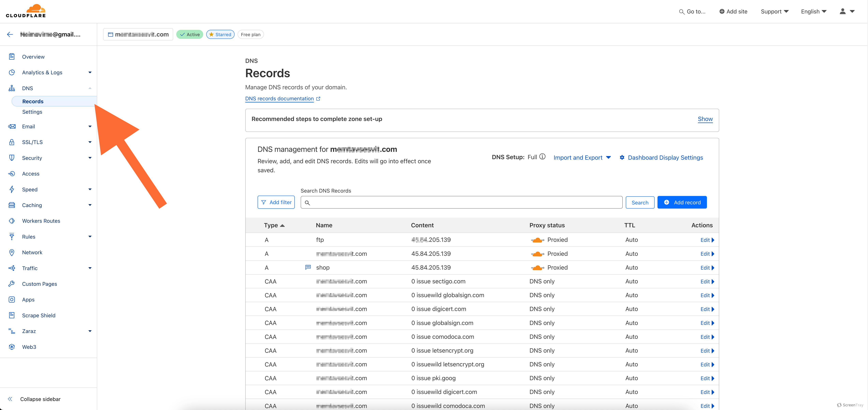
Task: Expand the SSL/TLS section arrow
Action: pos(90,142)
